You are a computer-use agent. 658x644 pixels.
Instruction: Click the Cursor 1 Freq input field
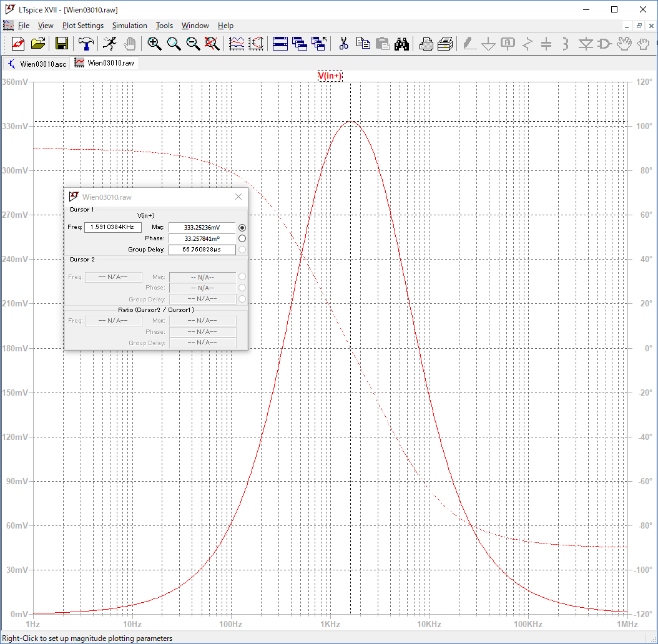pos(113,227)
